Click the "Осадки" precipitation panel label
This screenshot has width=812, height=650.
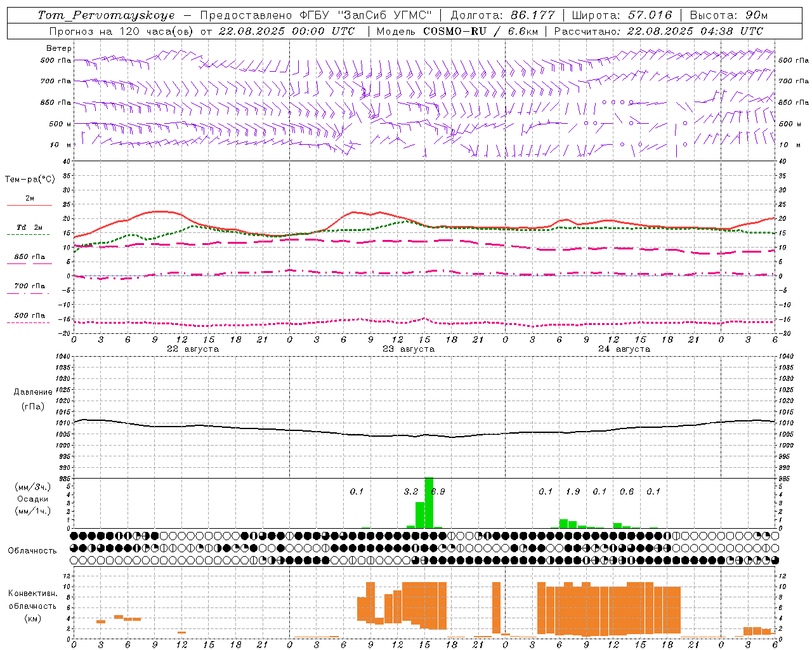click(x=33, y=499)
